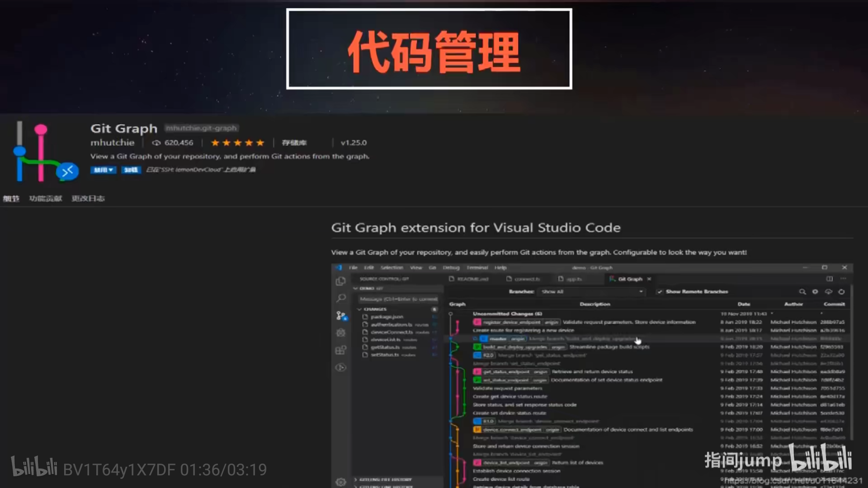Click the fetch from remotes cloud icon
868x488 pixels.
[x=828, y=292]
